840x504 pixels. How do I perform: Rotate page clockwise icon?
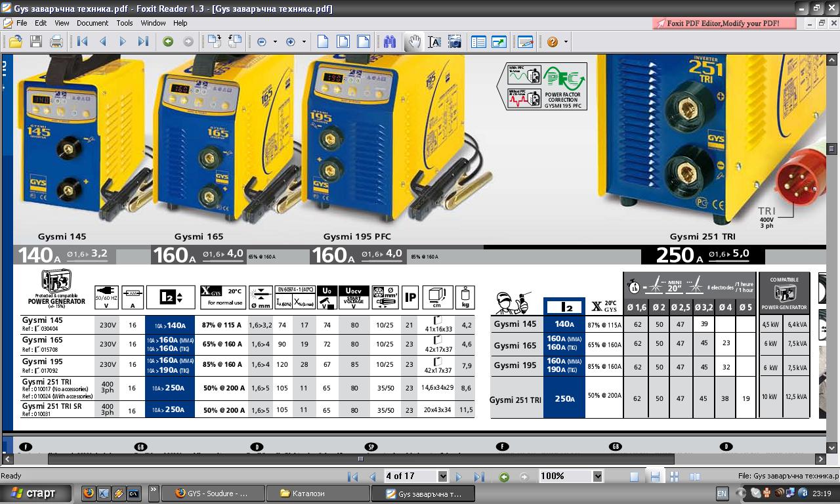click(x=215, y=42)
